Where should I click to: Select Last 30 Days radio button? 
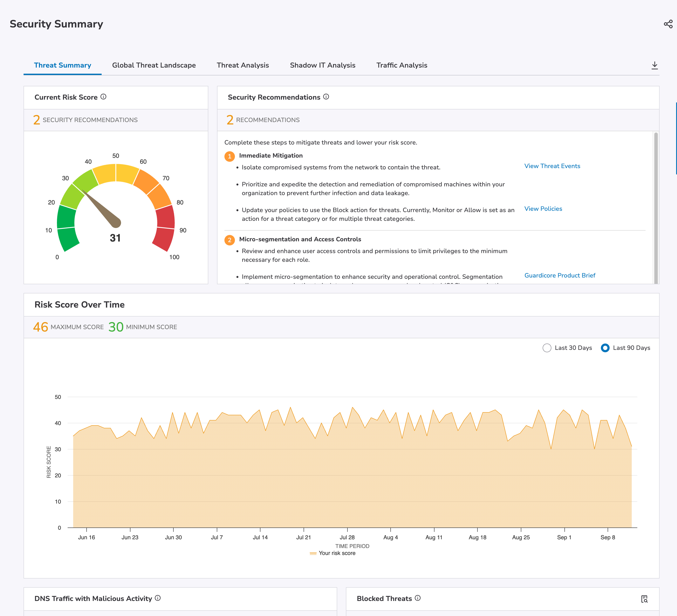(x=547, y=348)
